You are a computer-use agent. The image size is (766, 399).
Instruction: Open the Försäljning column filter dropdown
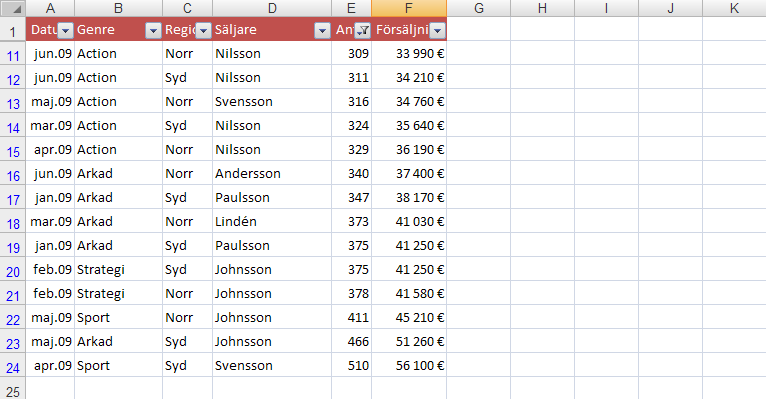[x=438, y=30]
